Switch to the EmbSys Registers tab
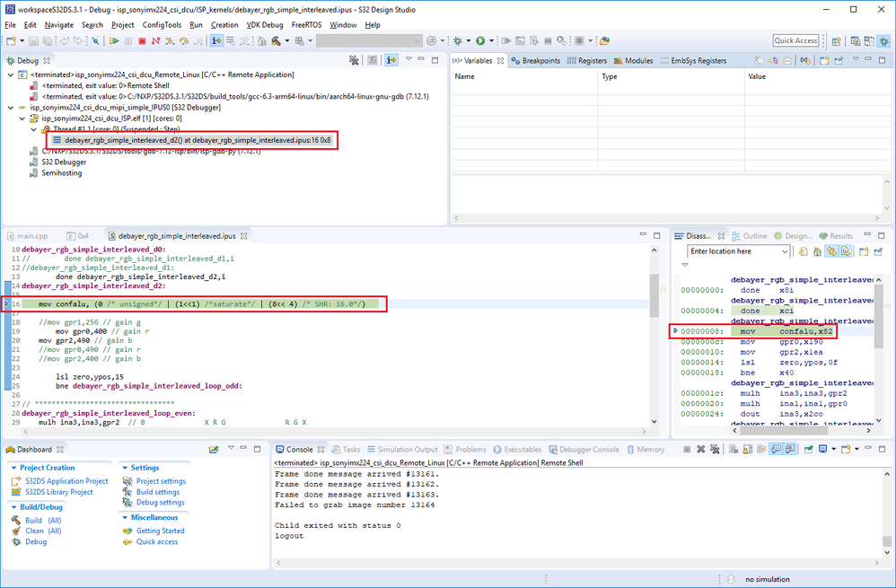The height and width of the screenshot is (588, 896). [x=693, y=60]
